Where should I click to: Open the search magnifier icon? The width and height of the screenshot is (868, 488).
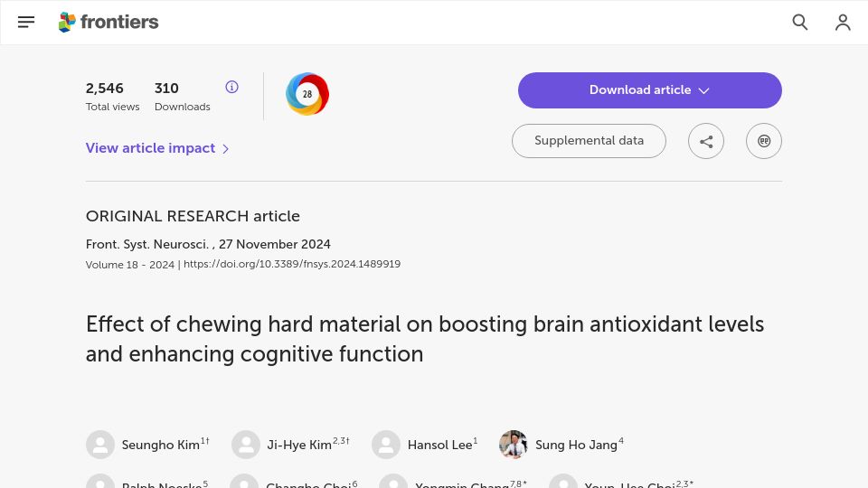[800, 22]
